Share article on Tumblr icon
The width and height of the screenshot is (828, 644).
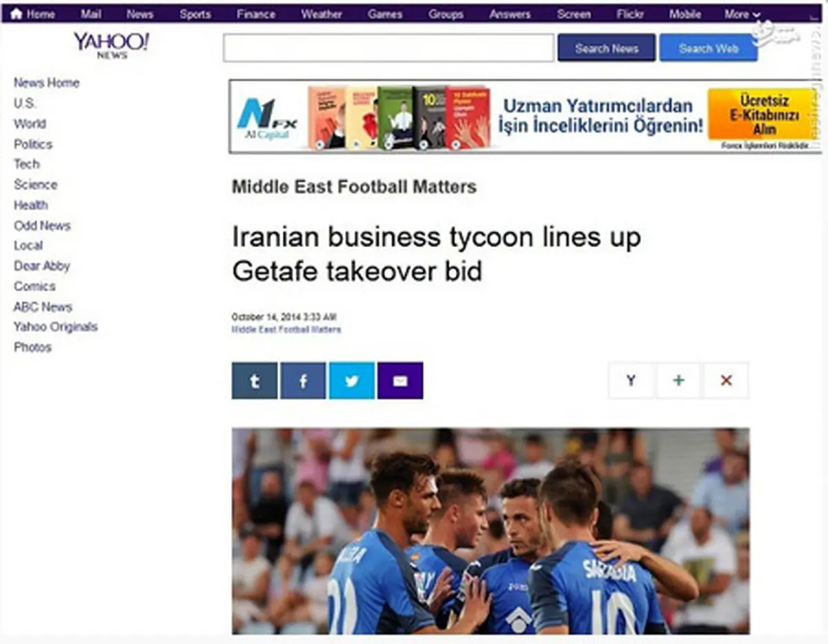(x=255, y=380)
